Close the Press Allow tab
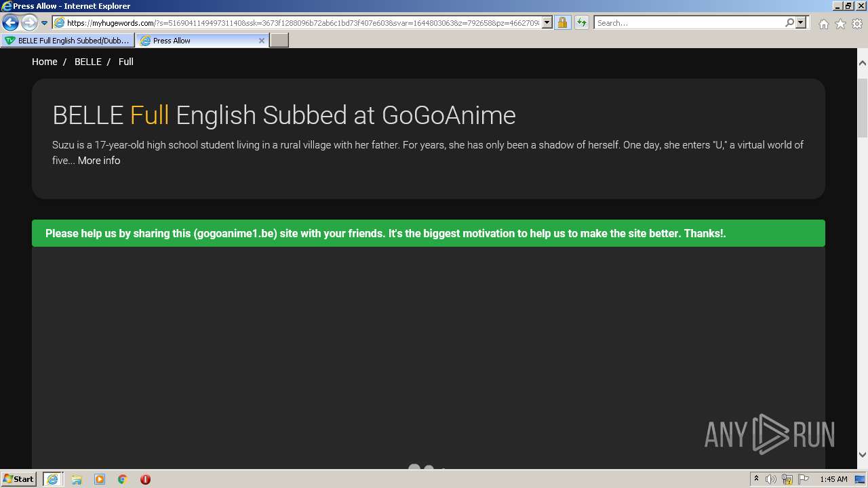Screen dimensions: 868x488 point(262,41)
